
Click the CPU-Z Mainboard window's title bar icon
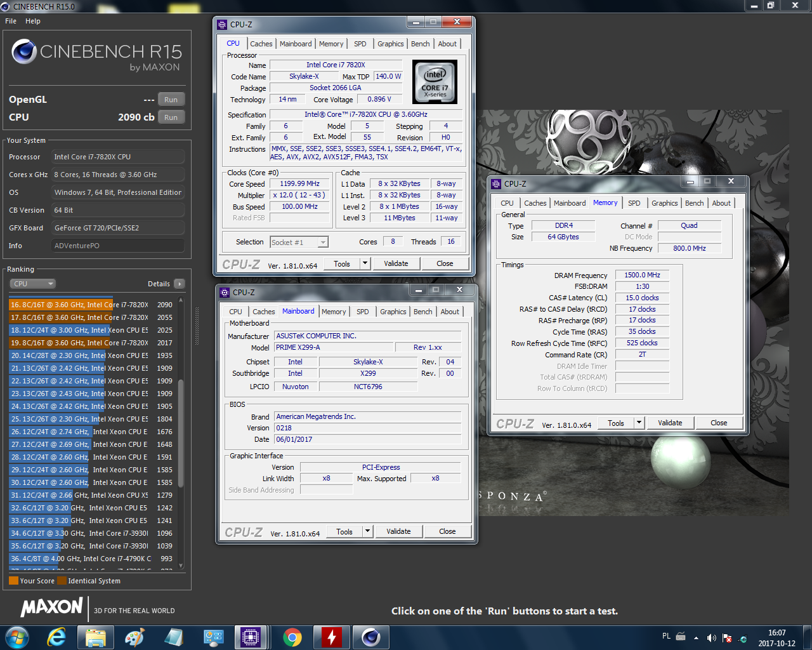225,293
